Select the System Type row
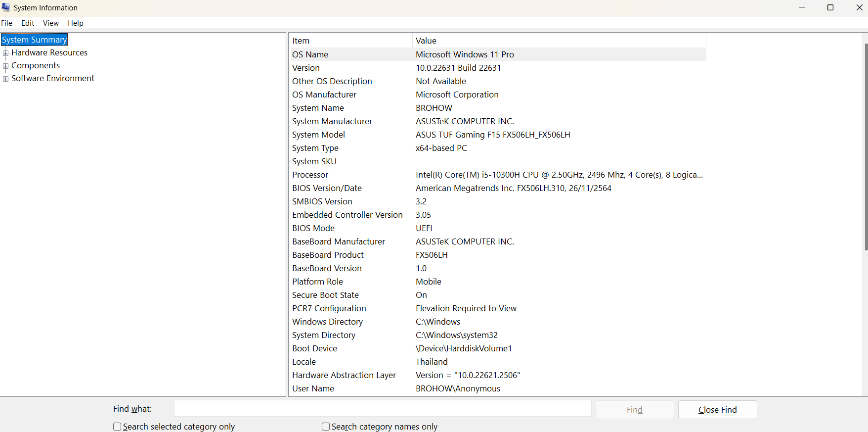The image size is (868, 432). pyautogui.click(x=498, y=148)
